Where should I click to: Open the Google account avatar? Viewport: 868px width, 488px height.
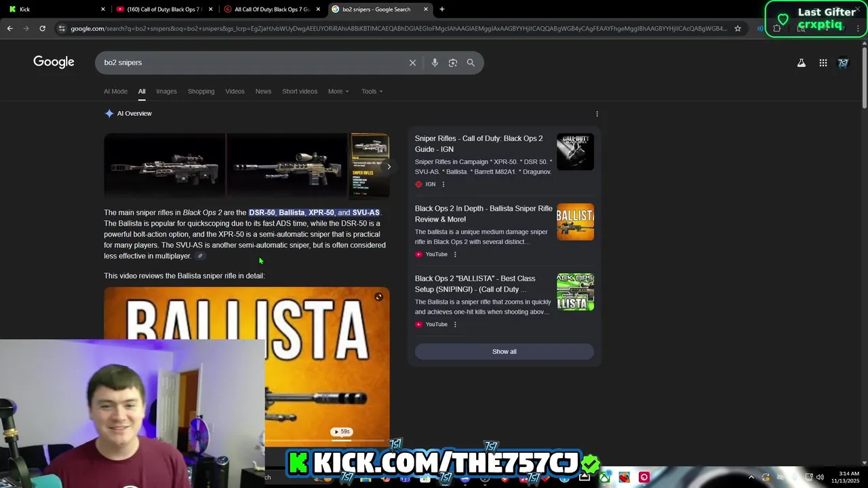pyautogui.click(x=843, y=62)
